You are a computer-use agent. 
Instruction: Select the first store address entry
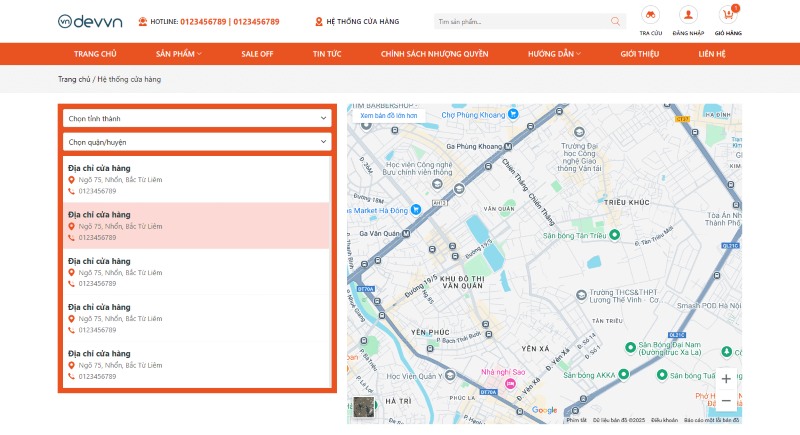[196, 179]
